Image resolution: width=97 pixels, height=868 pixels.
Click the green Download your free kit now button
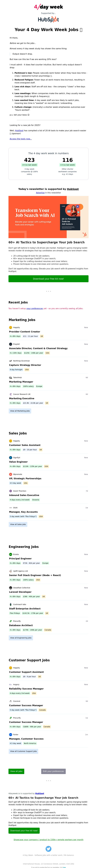(x=48, y=279)
